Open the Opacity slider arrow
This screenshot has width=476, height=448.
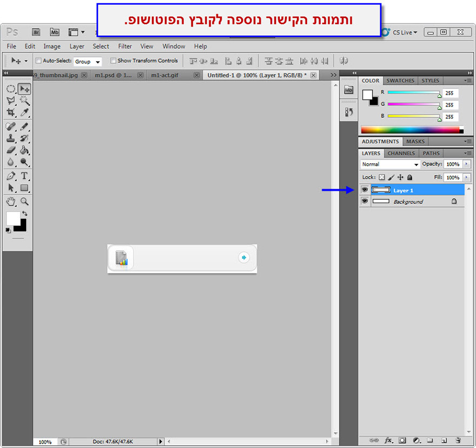(467, 164)
